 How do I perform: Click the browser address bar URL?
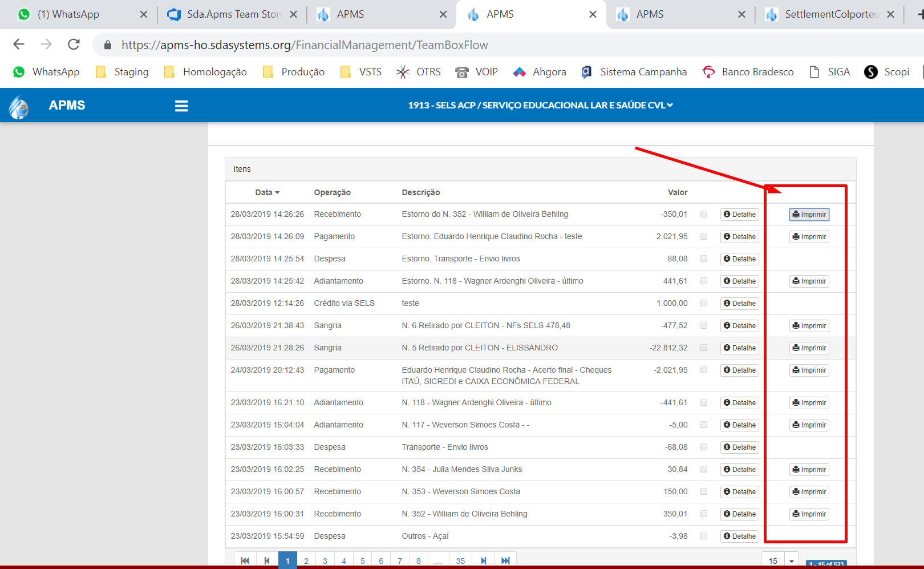pos(305,45)
